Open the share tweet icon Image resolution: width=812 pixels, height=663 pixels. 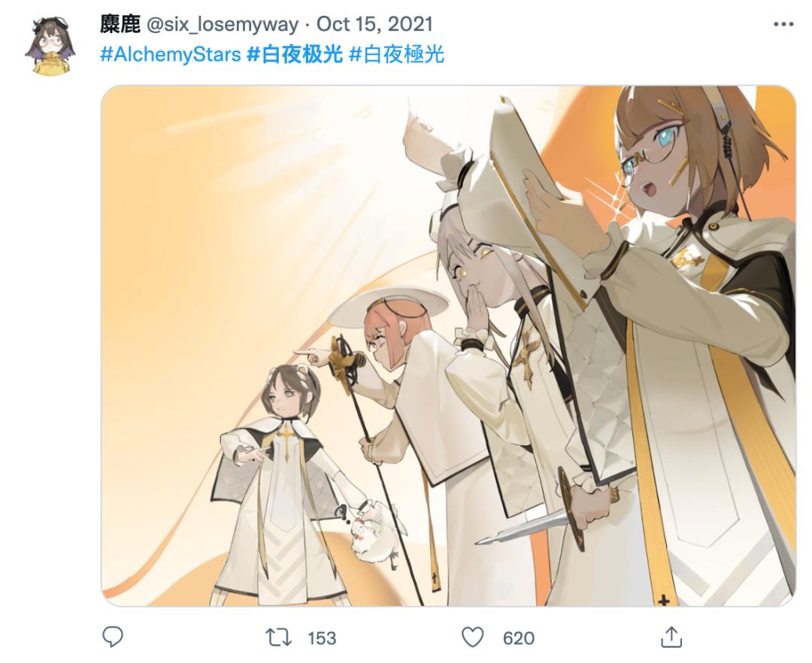pyautogui.click(x=671, y=637)
